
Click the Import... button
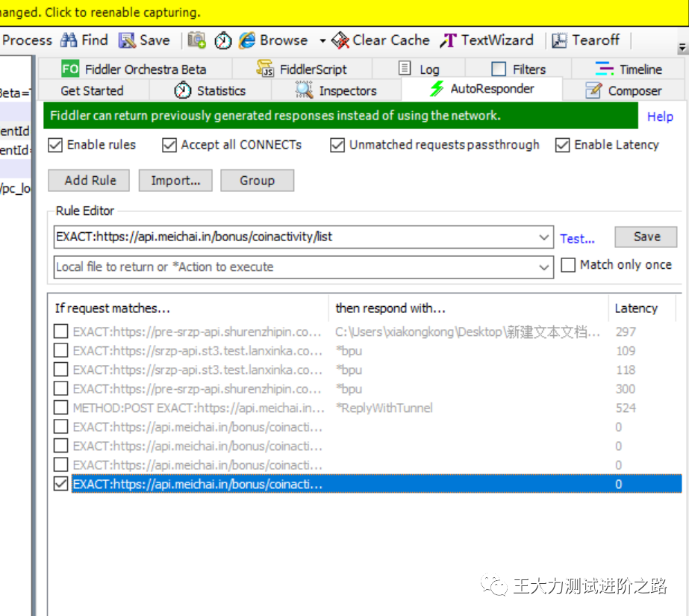(175, 181)
